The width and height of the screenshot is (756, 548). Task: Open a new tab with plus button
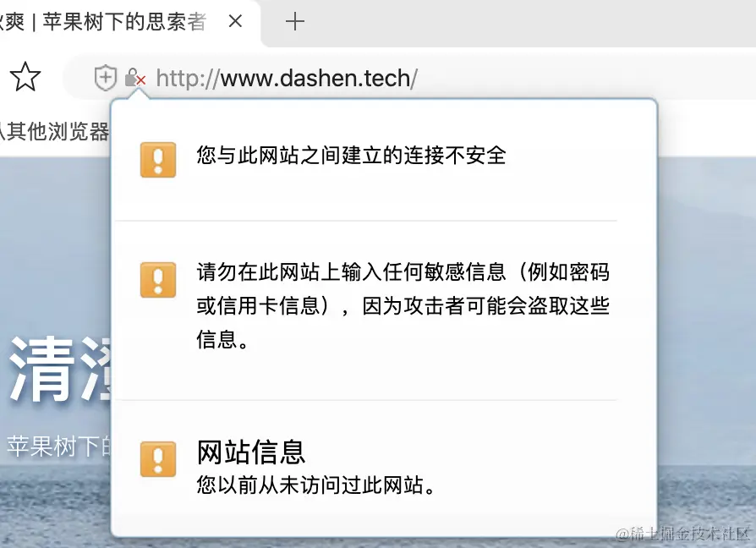click(294, 22)
